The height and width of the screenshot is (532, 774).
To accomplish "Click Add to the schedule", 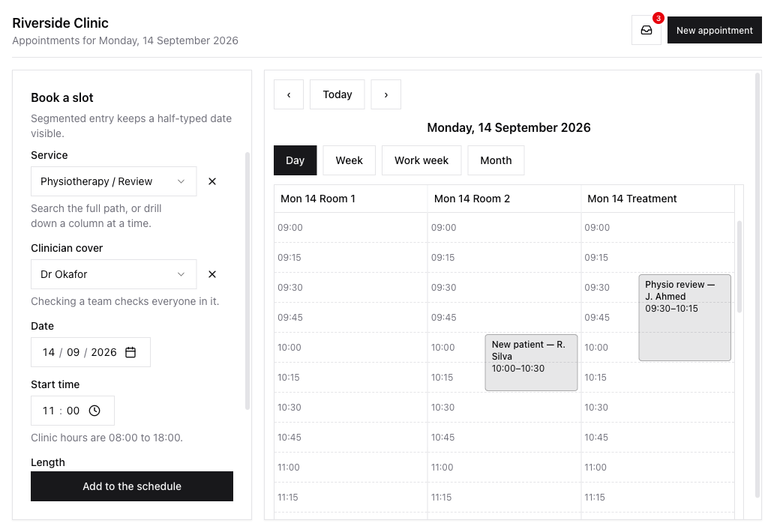I will [132, 486].
